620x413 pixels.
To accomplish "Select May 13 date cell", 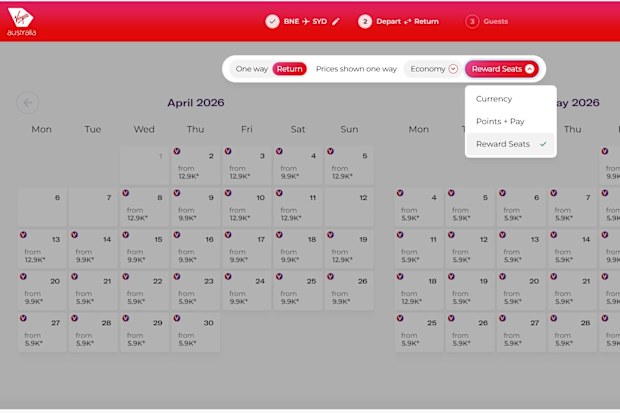I will point(521,249).
